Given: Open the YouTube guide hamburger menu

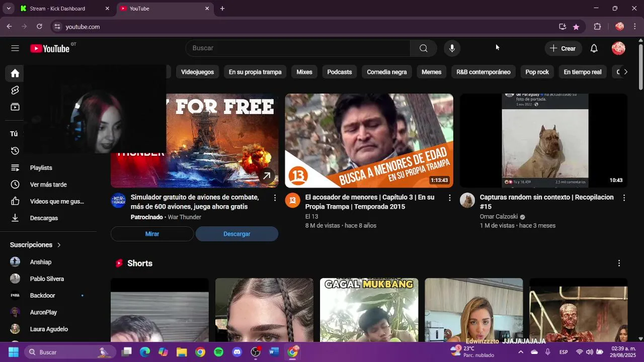Looking at the screenshot, I should (x=15, y=48).
